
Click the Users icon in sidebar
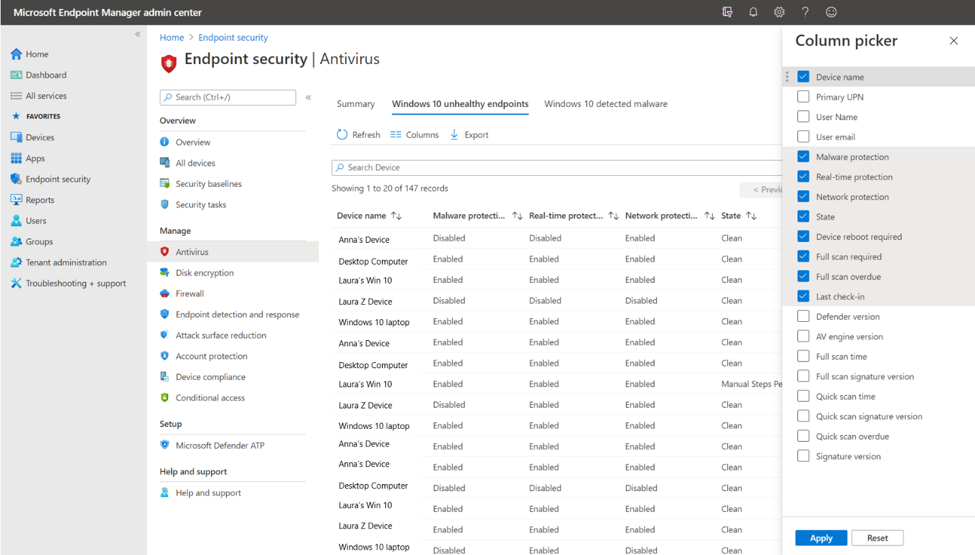[16, 221]
